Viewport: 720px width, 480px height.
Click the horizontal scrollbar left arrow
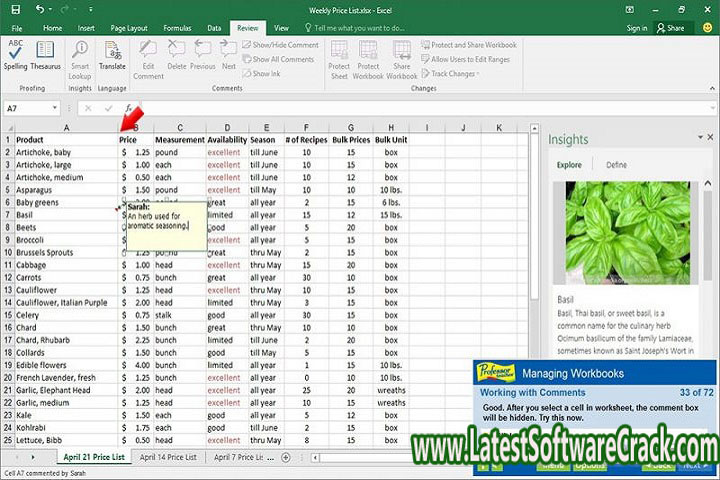click(316, 457)
